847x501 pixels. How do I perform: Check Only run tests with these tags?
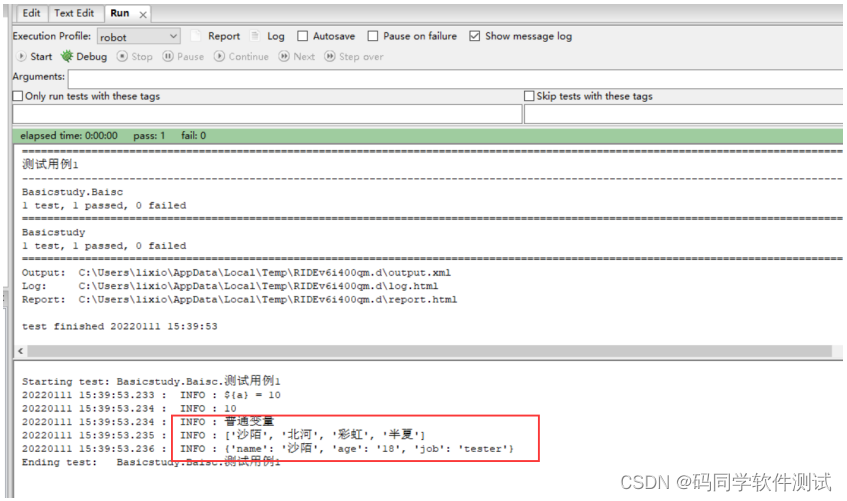coord(18,96)
